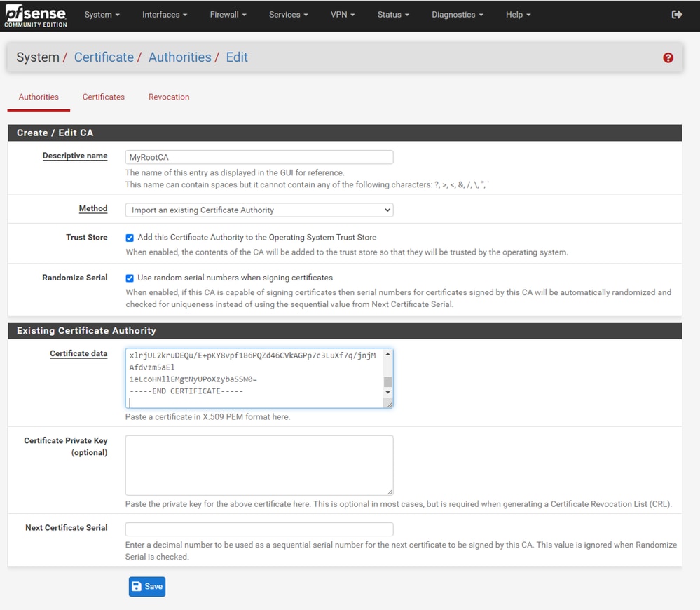Click the 'Randomize Serial' label
This screenshot has width=700, height=610.
click(x=74, y=278)
